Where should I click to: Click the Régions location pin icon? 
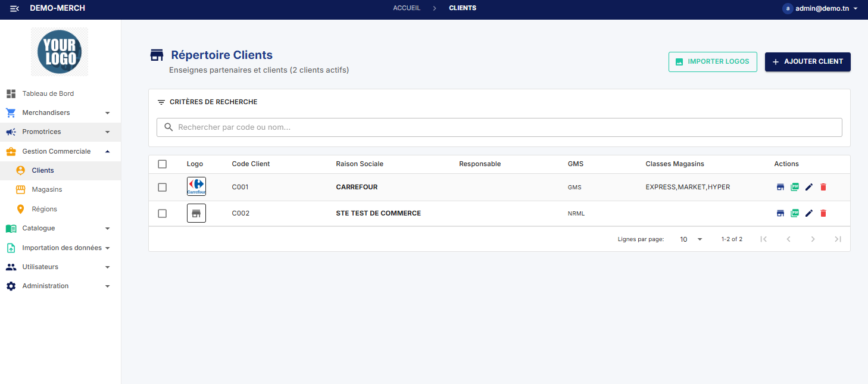click(20, 209)
